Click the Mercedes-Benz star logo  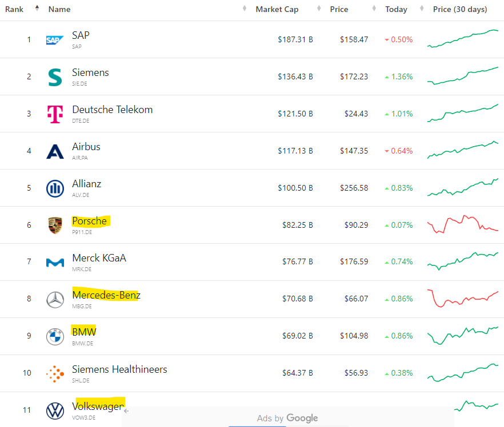coord(55,300)
